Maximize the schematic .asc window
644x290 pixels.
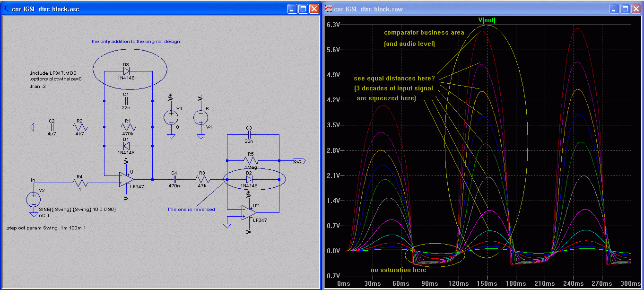click(304, 9)
